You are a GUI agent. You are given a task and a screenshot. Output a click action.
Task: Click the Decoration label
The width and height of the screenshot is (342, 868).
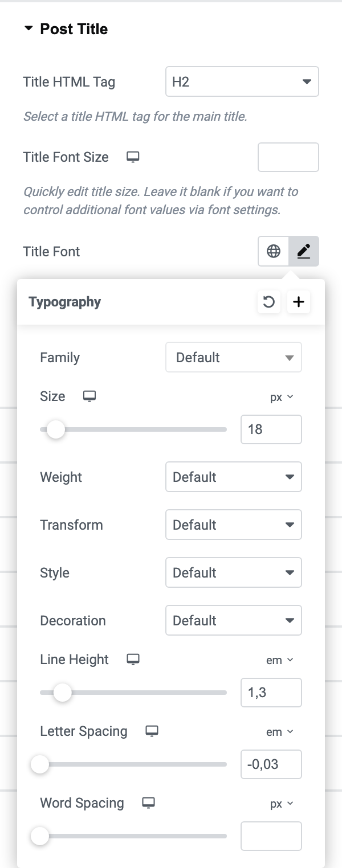[x=73, y=621]
